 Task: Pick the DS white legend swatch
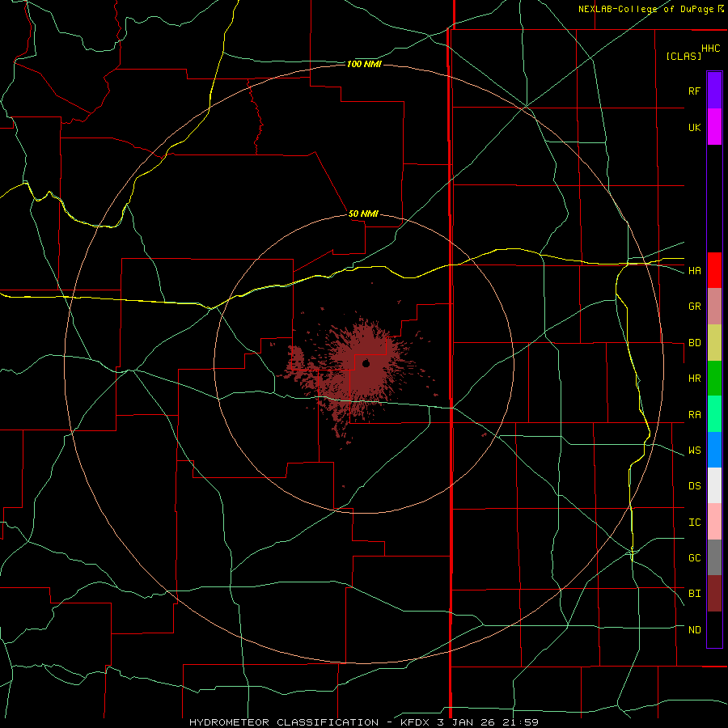[714, 485]
